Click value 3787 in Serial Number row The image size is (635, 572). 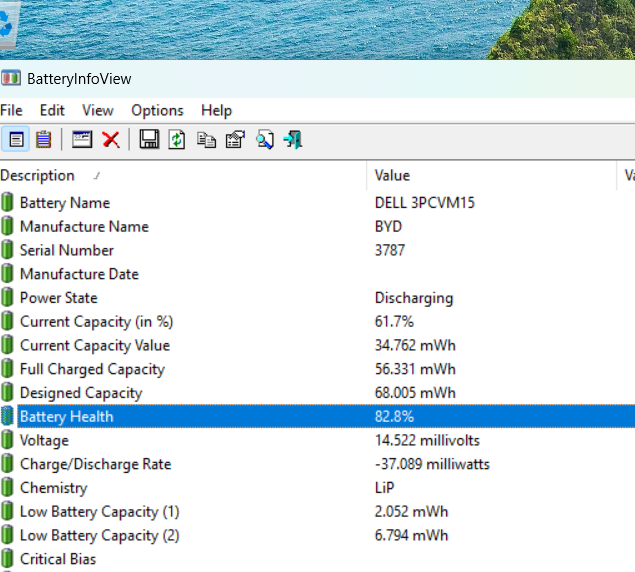(390, 250)
